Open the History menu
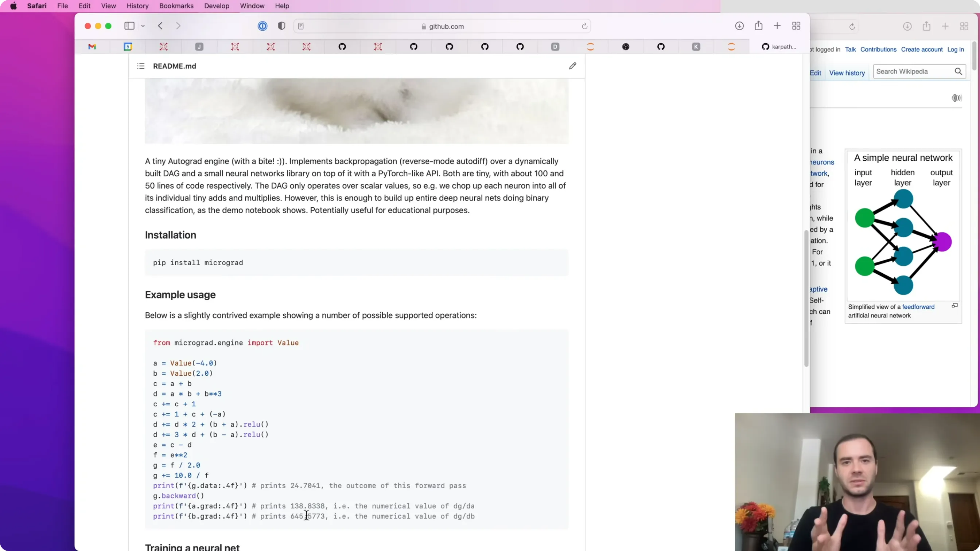 click(x=137, y=6)
